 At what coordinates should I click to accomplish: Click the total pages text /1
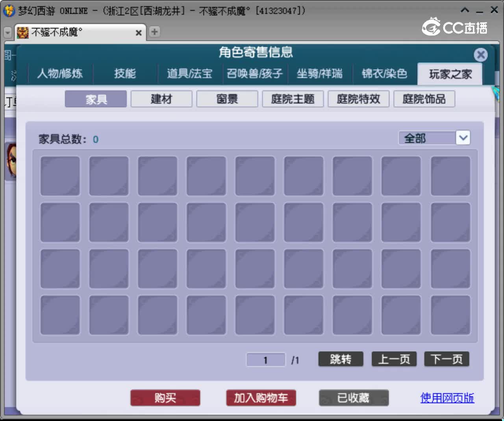(x=295, y=360)
